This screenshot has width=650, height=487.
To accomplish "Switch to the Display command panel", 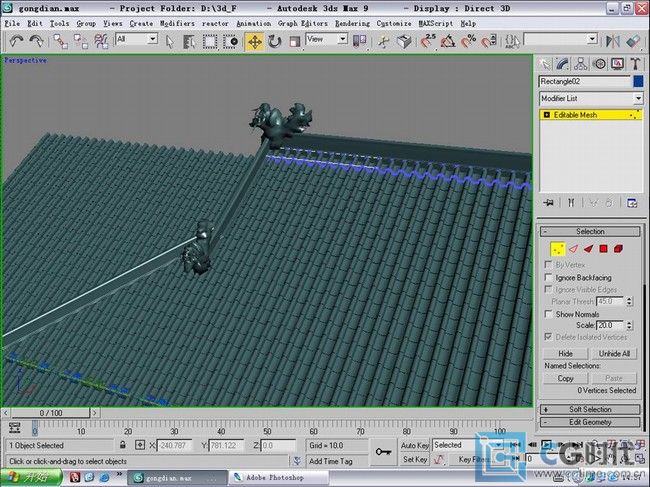I will click(617, 64).
